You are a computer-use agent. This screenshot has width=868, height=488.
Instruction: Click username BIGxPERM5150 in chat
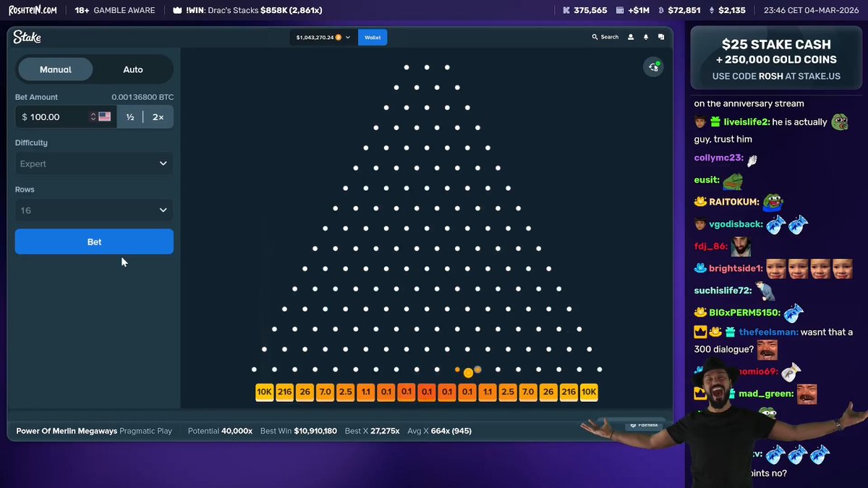tap(744, 313)
